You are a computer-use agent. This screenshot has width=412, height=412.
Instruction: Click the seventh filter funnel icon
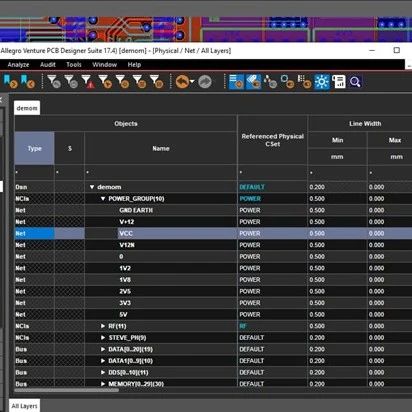pyautogui.click(x=157, y=81)
